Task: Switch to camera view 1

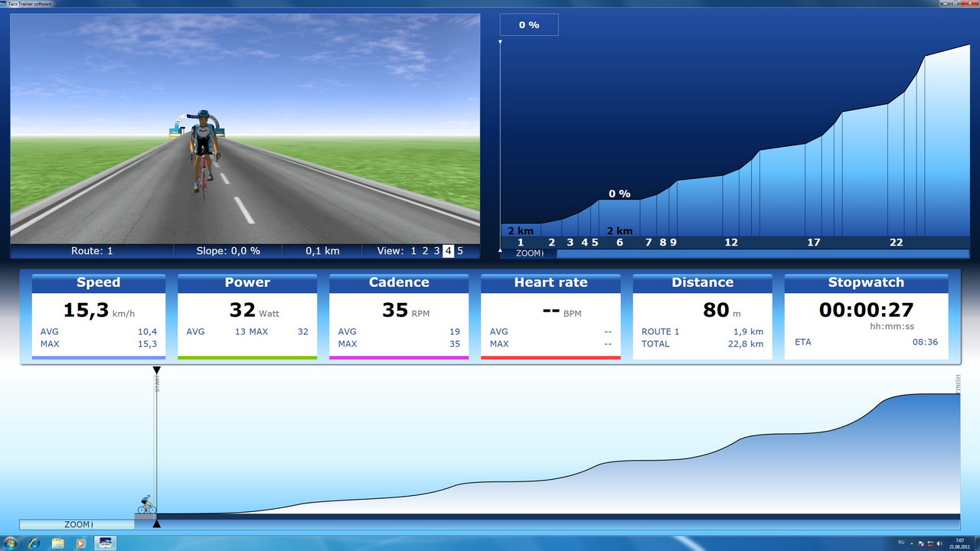Action: coord(413,251)
